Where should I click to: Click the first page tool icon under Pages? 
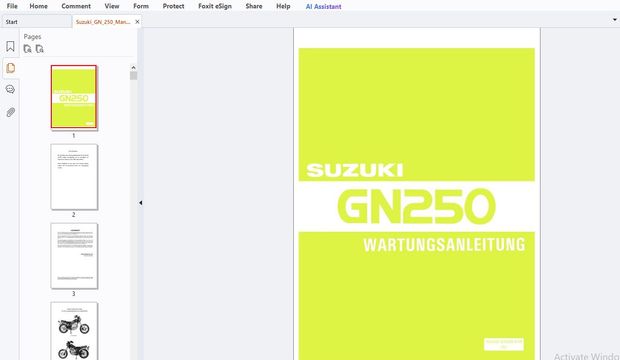click(27, 49)
